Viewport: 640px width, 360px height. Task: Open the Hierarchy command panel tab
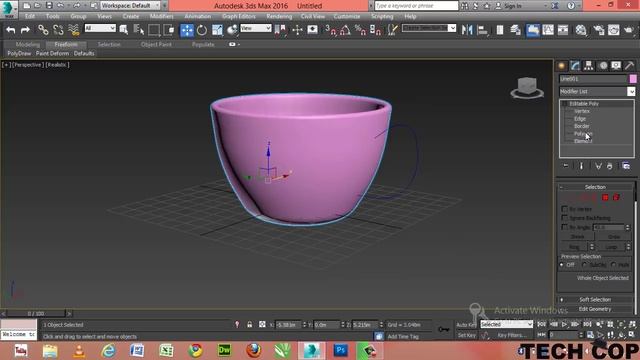(589, 66)
